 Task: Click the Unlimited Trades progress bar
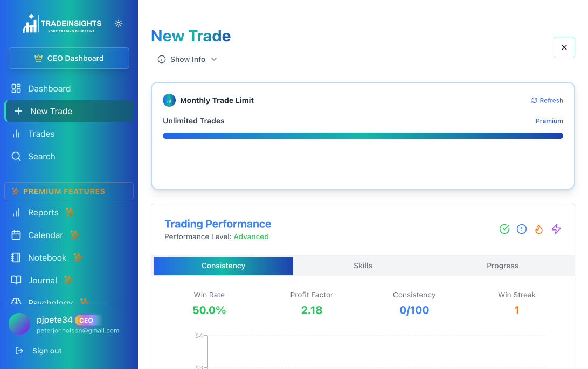point(363,135)
